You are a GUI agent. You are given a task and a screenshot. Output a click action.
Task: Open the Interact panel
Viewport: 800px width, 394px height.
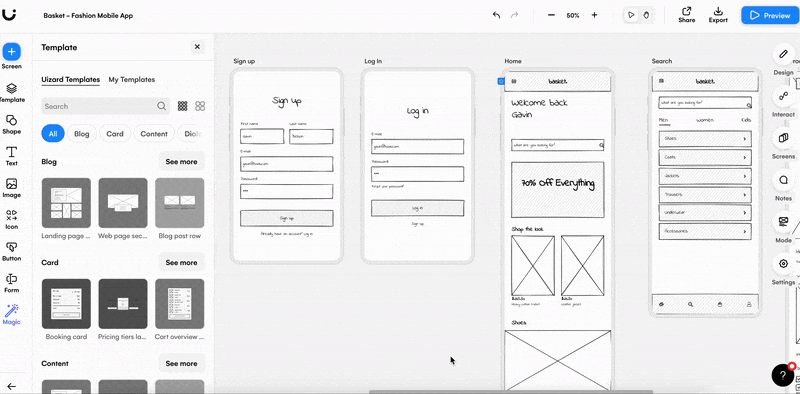(783, 96)
